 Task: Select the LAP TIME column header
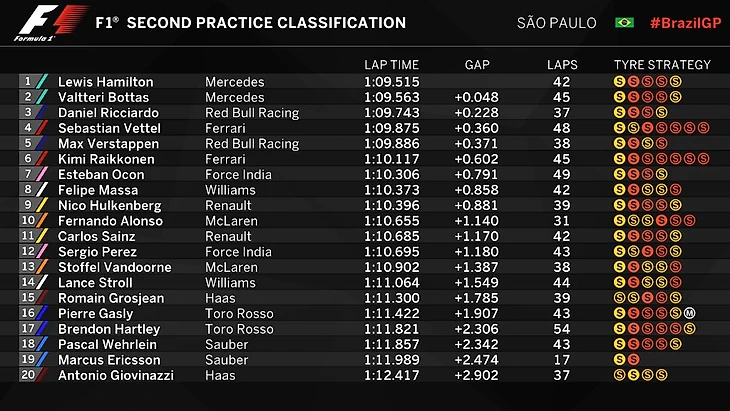(393, 65)
